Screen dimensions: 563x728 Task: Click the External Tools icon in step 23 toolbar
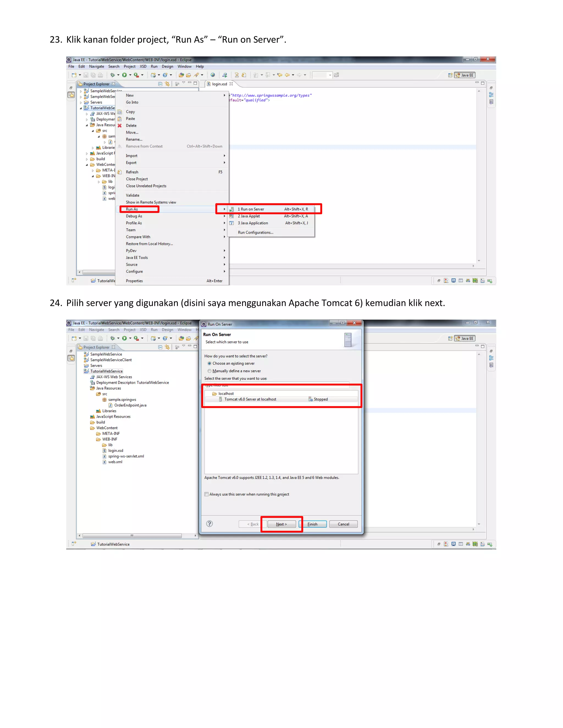coord(136,75)
